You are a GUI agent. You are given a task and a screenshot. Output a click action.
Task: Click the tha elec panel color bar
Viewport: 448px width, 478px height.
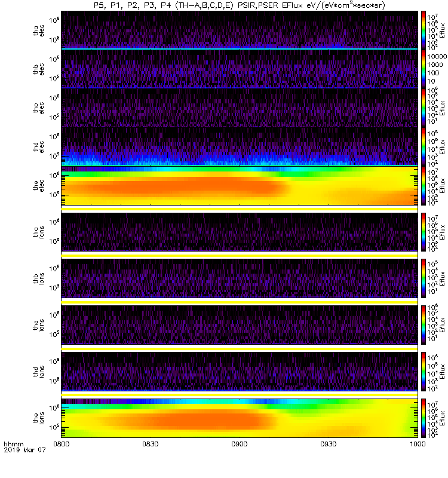424,30
